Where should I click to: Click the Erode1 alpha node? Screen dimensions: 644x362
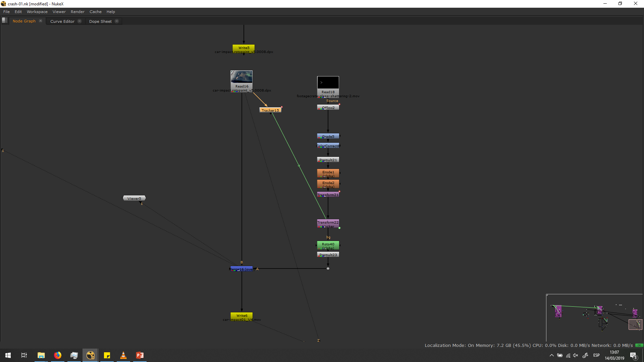coord(328,173)
